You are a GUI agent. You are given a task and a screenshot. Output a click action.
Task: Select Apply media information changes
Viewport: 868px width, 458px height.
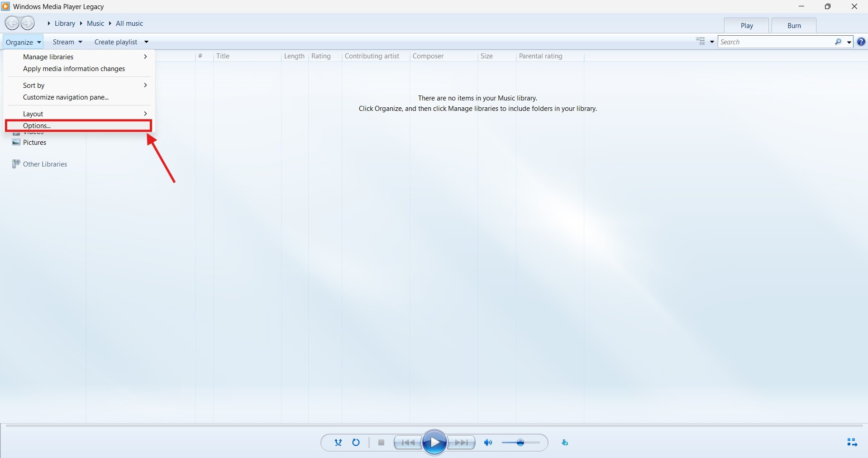point(79,69)
